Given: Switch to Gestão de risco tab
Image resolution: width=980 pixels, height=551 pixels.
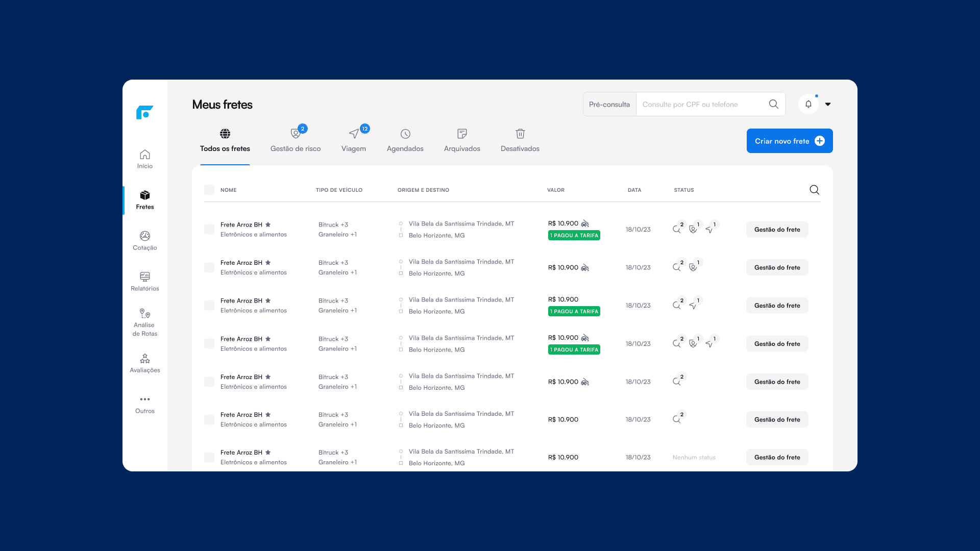Looking at the screenshot, I should (x=296, y=140).
